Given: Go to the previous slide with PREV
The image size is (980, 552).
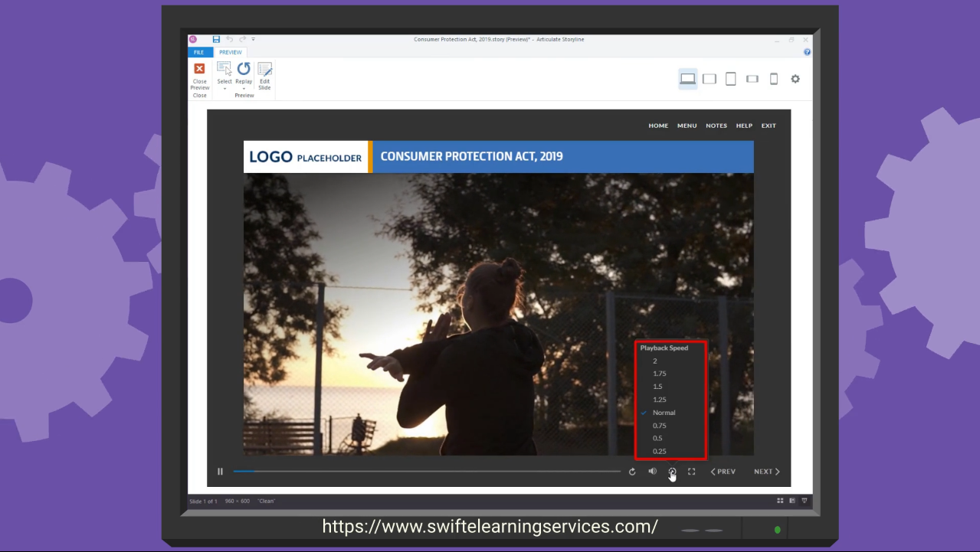Looking at the screenshot, I should tap(723, 472).
